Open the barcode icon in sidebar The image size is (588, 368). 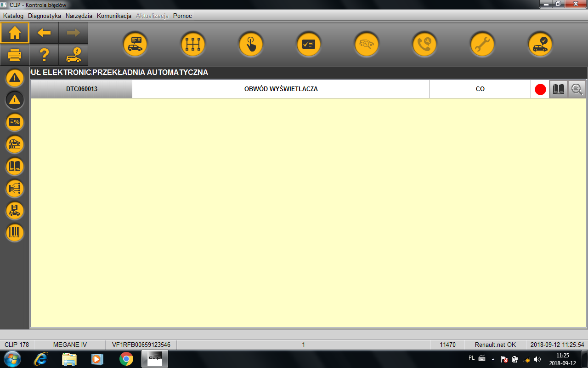pos(15,233)
